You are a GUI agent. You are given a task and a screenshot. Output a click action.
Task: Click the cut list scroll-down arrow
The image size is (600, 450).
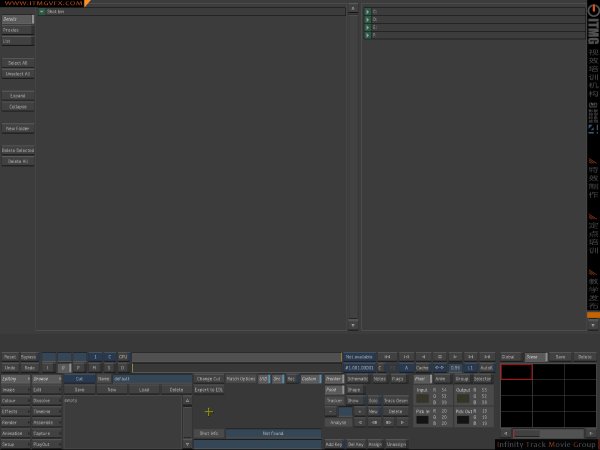click(188, 444)
